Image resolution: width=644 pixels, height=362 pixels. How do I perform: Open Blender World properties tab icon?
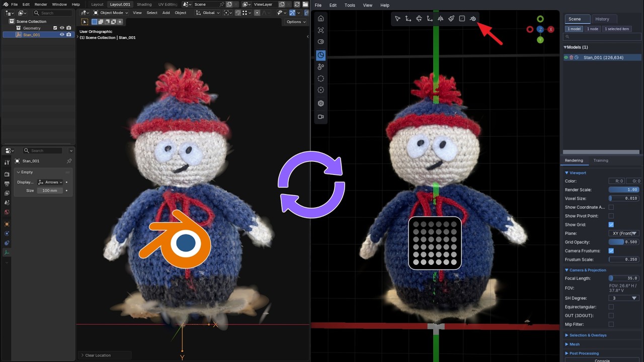point(7,212)
